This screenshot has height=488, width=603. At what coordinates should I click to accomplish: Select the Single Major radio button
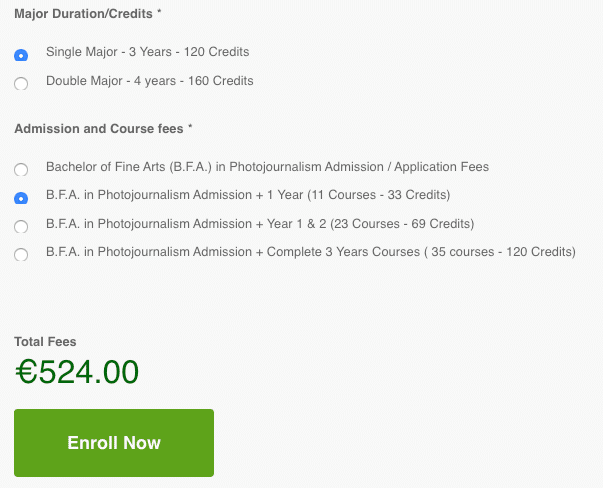point(21,55)
